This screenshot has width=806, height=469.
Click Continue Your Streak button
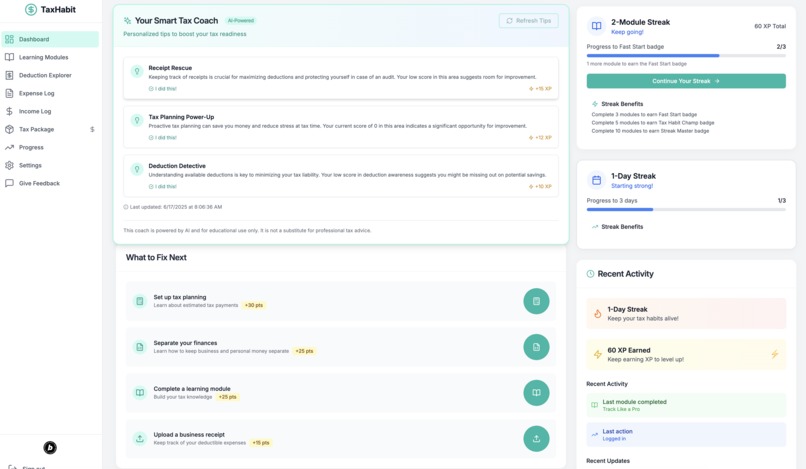click(686, 81)
